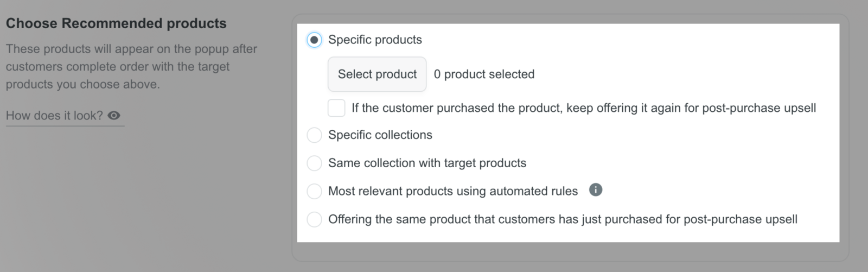The width and height of the screenshot is (868, 272).
Task: Click the Same collection with target products label
Action: 427,163
